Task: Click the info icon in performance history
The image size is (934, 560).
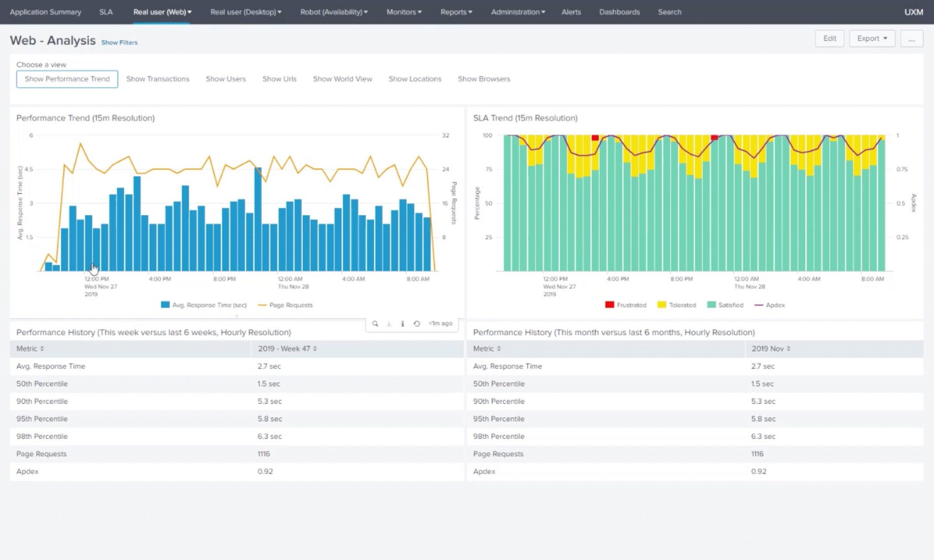Action: tap(402, 324)
